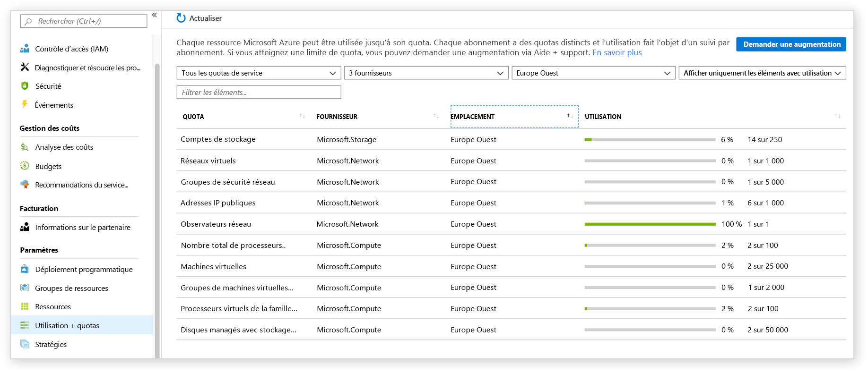
Task: Collapse the sidebar with the double chevron
Action: (x=154, y=15)
